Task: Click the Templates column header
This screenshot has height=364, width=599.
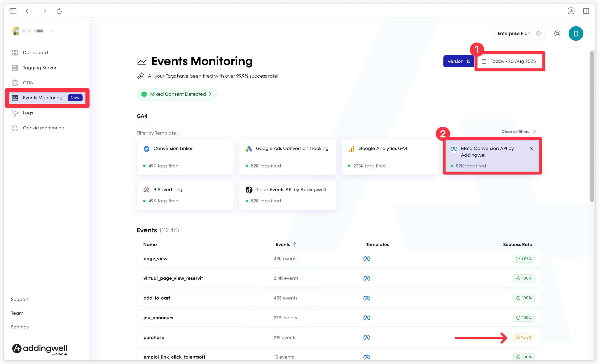Action: (x=377, y=244)
